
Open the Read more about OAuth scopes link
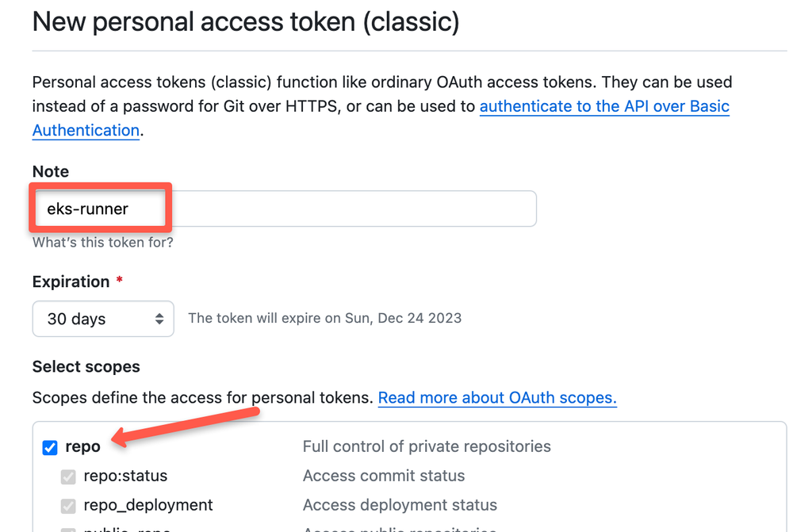click(497, 397)
